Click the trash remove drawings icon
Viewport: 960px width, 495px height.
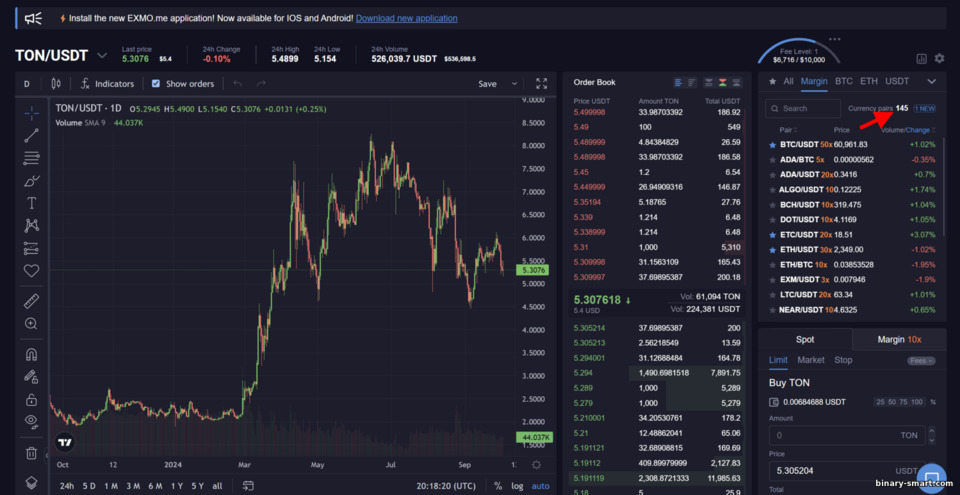tap(31, 453)
